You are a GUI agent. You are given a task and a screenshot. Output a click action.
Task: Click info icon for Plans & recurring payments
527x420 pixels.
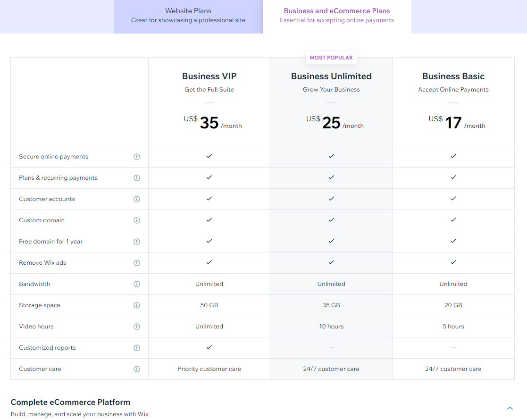(137, 178)
